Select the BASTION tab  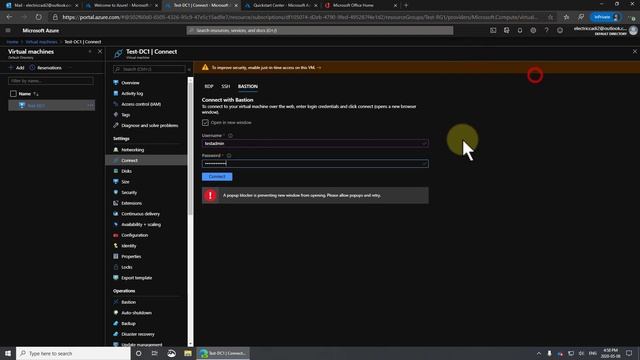pos(248,87)
